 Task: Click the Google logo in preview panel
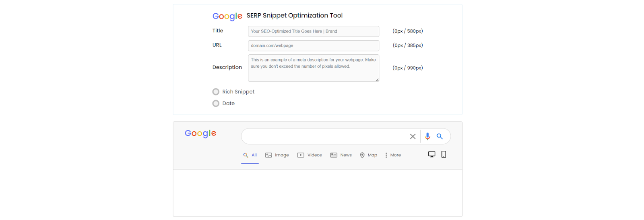pos(200,133)
